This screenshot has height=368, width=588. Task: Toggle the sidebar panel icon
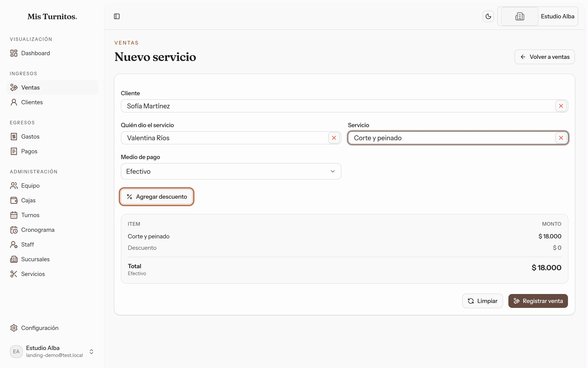pyautogui.click(x=117, y=16)
